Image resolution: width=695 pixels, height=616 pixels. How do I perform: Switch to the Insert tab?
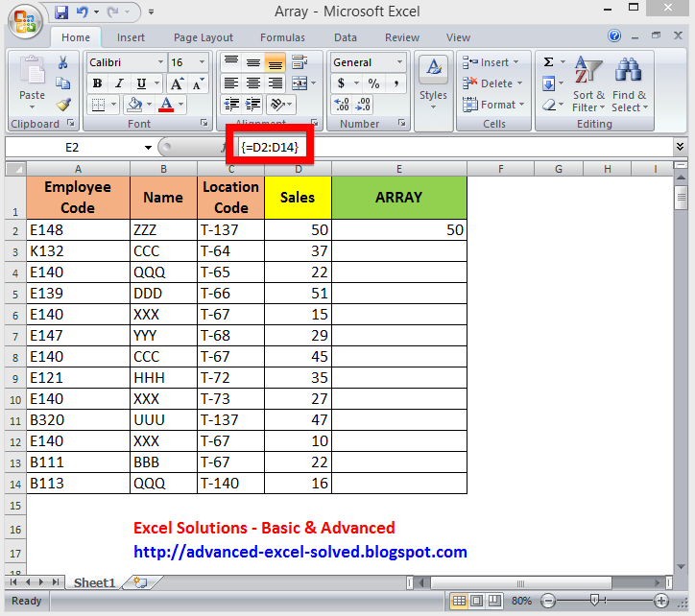pos(131,37)
